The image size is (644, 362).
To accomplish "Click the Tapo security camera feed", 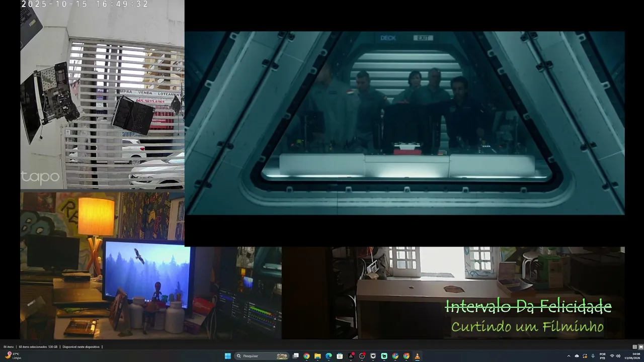I will (102, 95).
